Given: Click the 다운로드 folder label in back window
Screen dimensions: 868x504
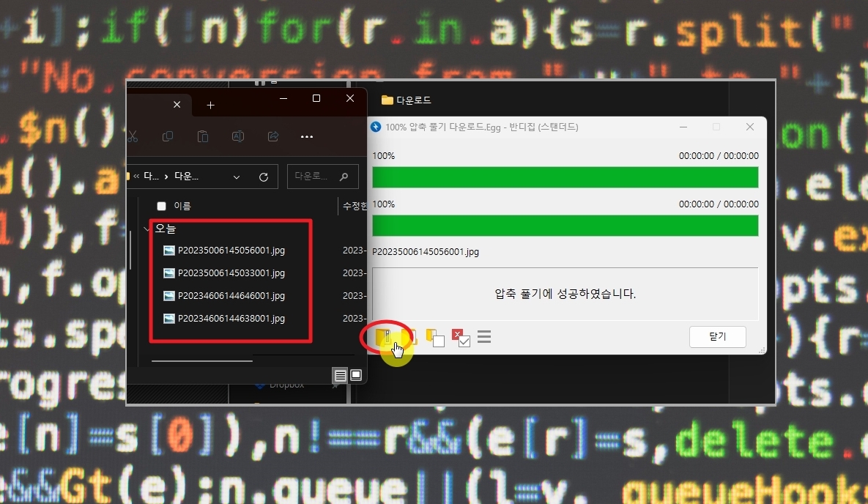Looking at the screenshot, I should pyautogui.click(x=414, y=100).
